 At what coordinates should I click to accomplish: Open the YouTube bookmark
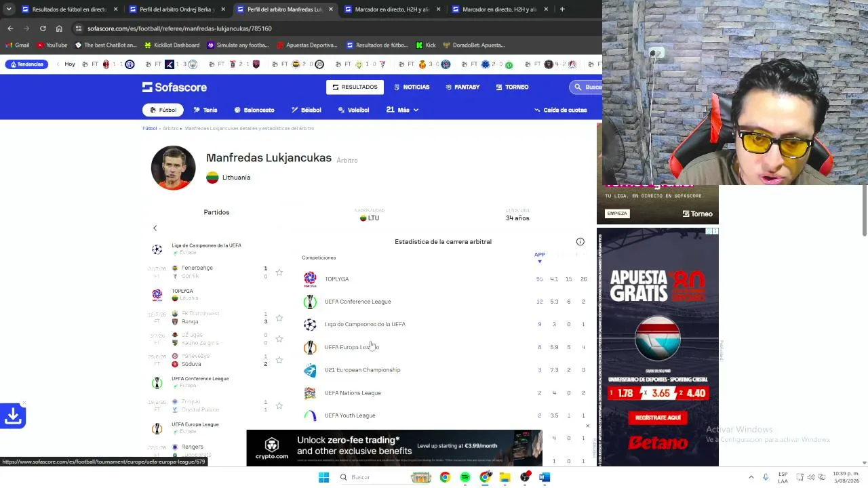(52, 45)
